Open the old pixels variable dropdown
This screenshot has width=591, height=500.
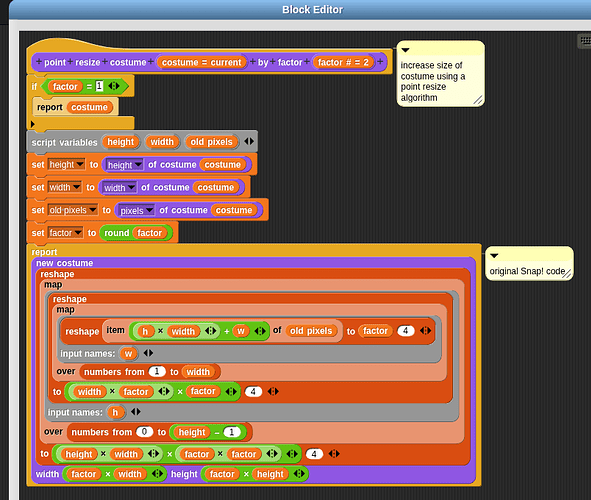(x=93, y=210)
